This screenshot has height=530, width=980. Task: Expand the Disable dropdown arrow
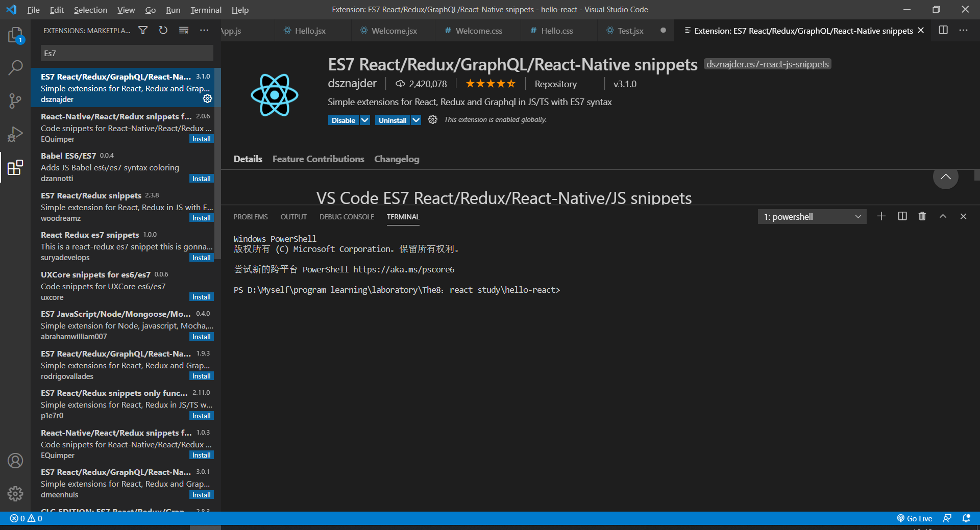pyautogui.click(x=364, y=120)
